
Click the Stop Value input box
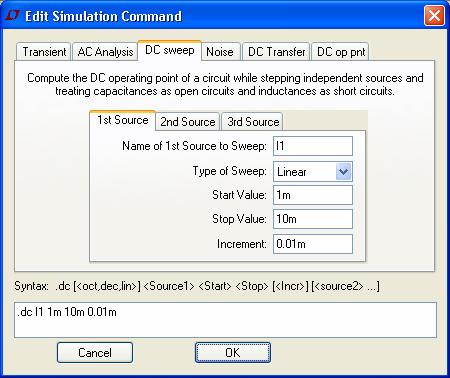pos(313,219)
